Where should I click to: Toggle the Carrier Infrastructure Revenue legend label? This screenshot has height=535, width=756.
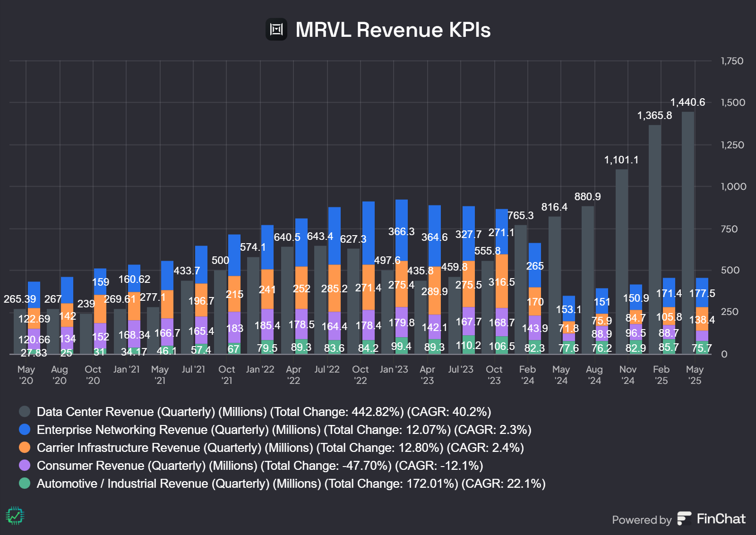coord(280,448)
